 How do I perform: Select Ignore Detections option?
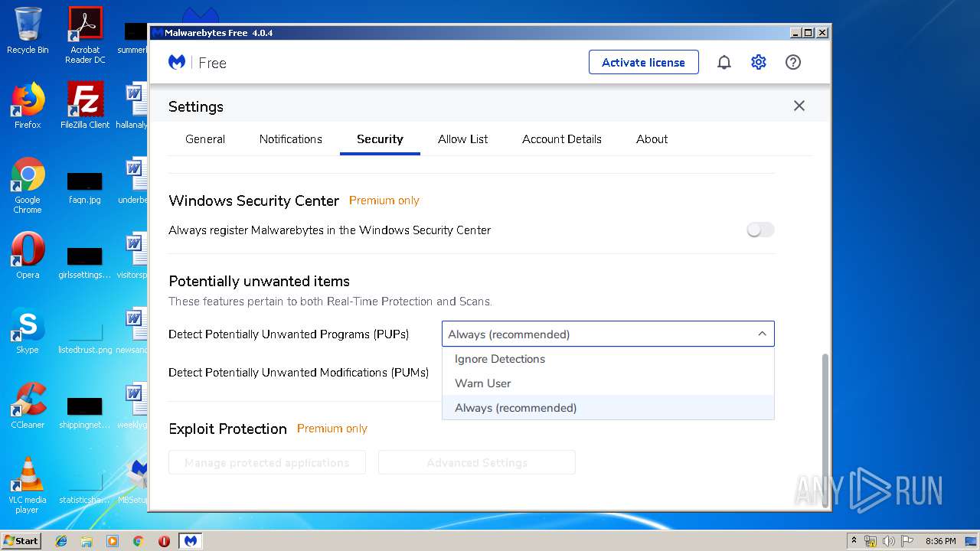(608, 359)
